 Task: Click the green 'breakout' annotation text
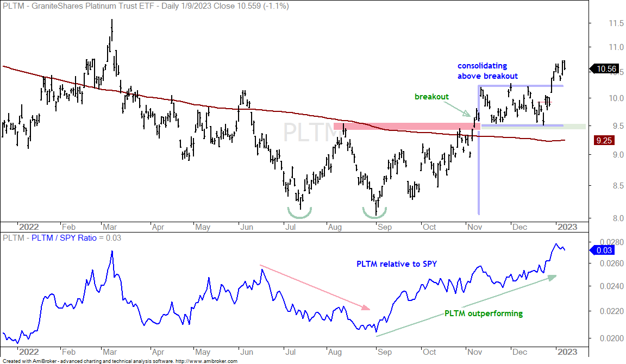pyautogui.click(x=431, y=97)
